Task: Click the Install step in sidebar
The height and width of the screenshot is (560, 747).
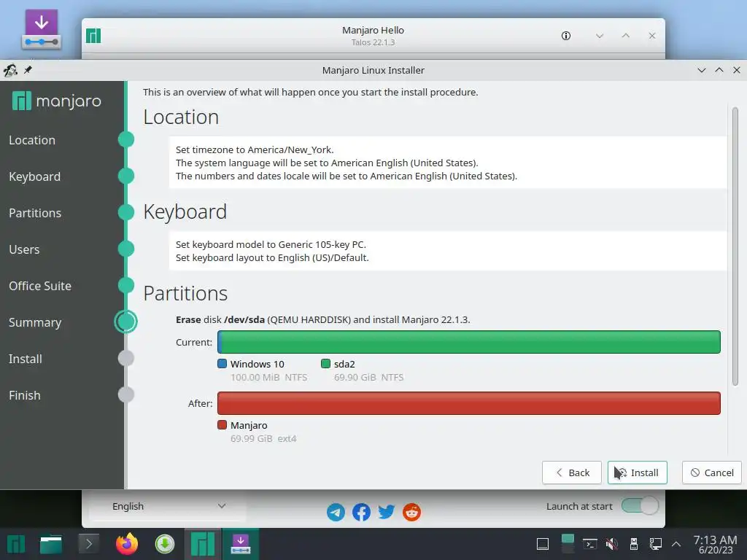Action: coord(26,359)
